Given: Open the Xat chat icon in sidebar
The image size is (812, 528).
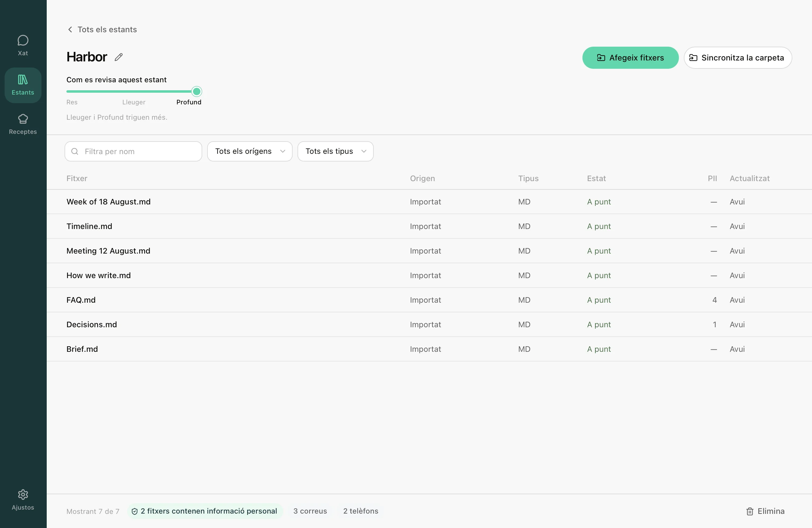Looking at the screenshot, I should pos(23,40).
